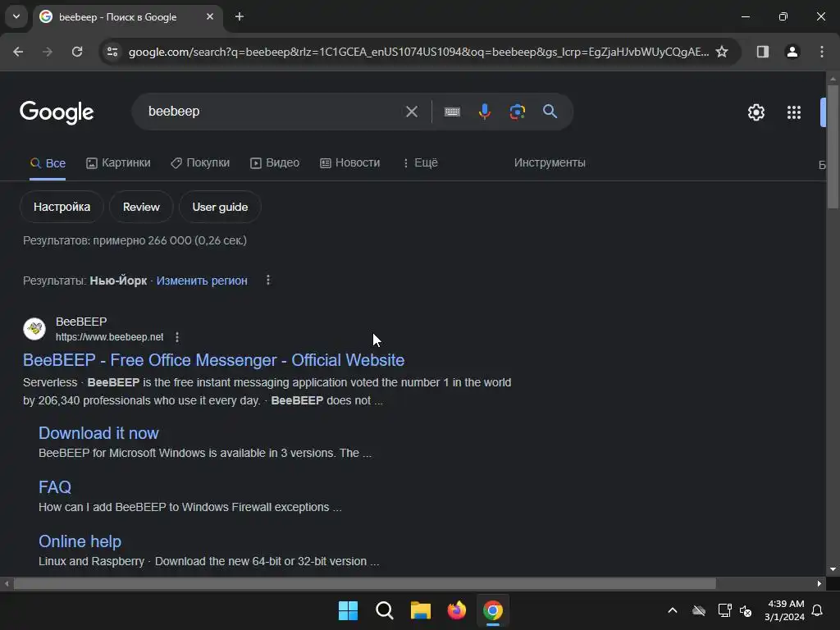This screenshot has width=840, height=630.
Task: Open options menu next to region results
Action: click(x=268, y=281)
